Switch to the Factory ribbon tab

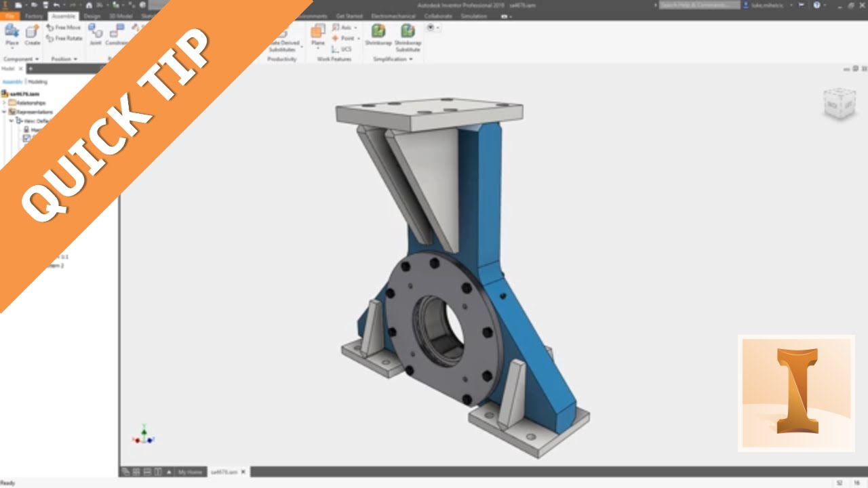click(34, 16)
